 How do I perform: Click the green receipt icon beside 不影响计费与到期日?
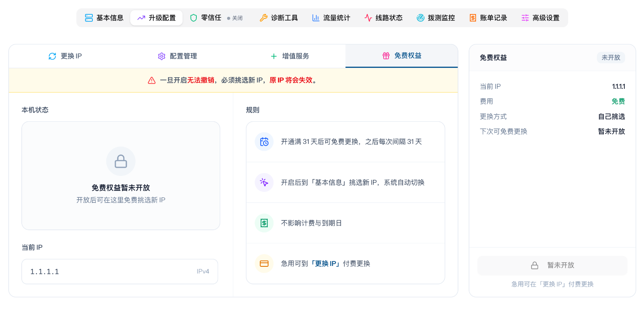264,223
